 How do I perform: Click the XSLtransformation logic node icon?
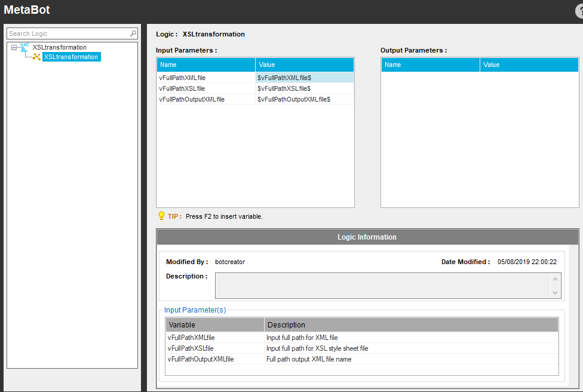[x=36, y=57]
